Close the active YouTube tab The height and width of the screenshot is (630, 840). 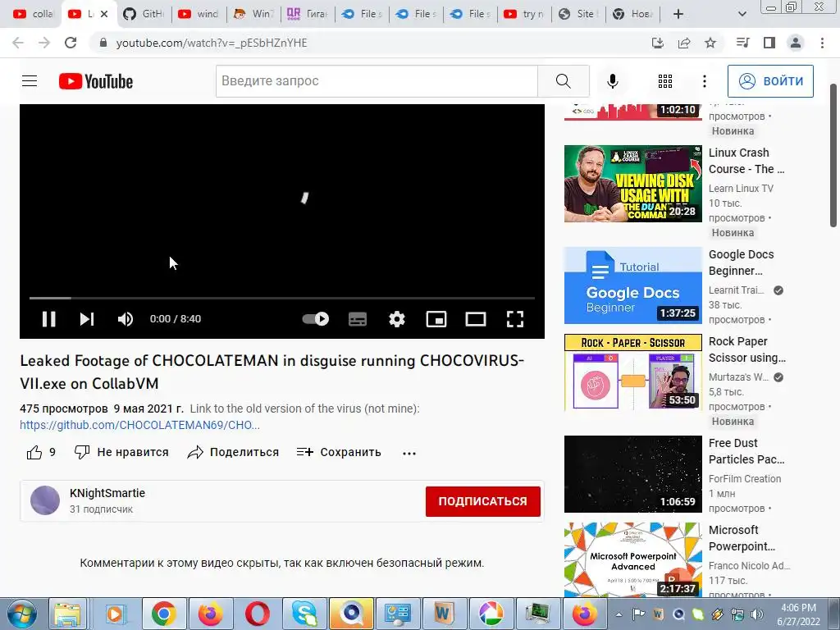[x=104, y=14]
